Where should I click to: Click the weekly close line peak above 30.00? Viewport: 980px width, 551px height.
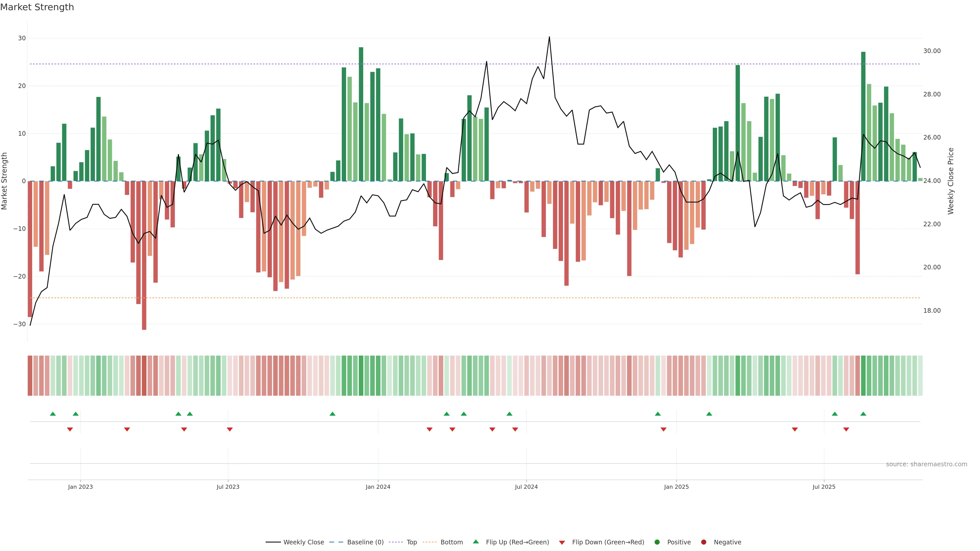coord(549,38)
